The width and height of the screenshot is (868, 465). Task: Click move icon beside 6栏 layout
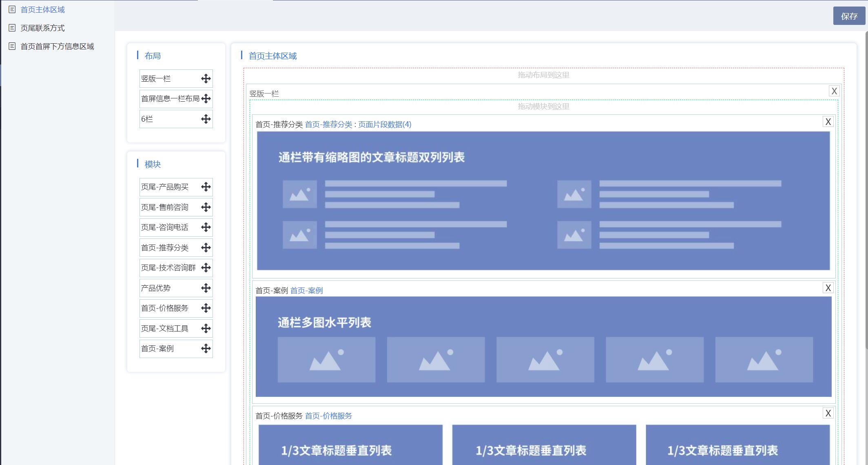(x=206, y=119)
